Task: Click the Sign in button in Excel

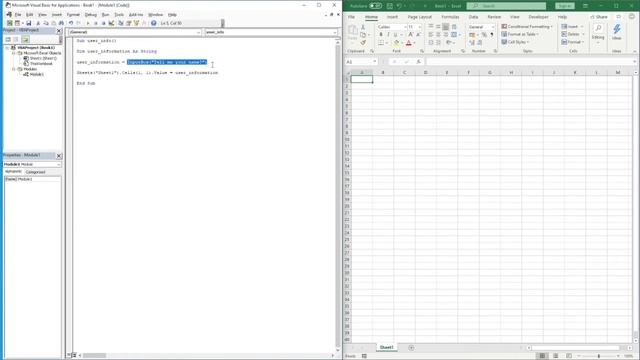Action: coord(565,6)
